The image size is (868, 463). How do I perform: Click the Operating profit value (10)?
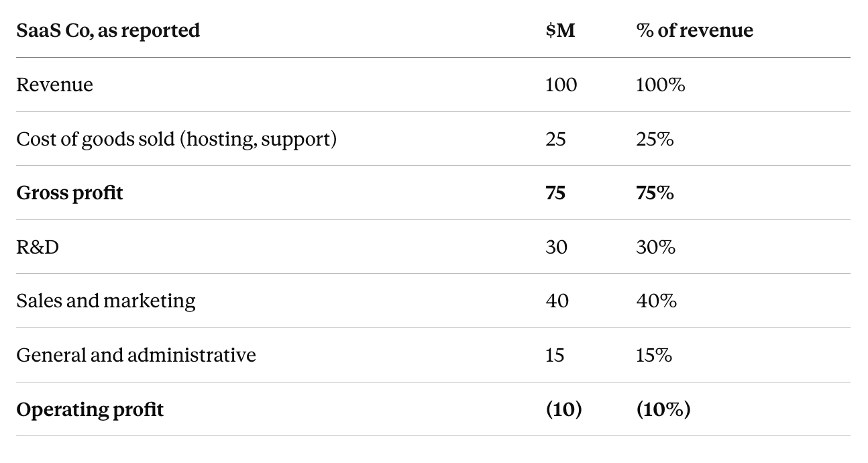tap(563, 409)
